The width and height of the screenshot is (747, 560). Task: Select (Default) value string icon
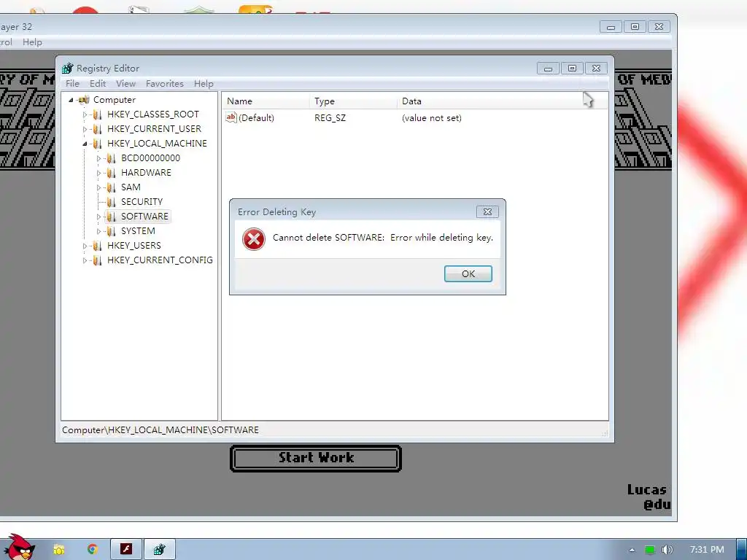click(x=231, y=117)
